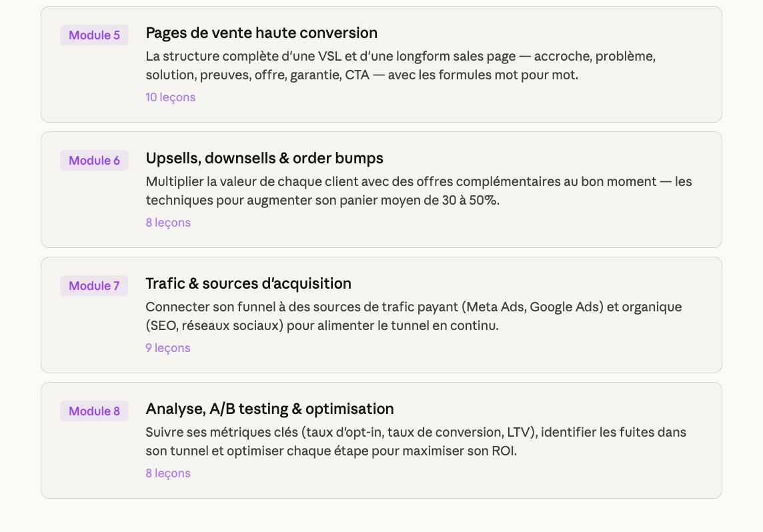Click the description about métriques clés and ROI

click(x=416, y=441)
